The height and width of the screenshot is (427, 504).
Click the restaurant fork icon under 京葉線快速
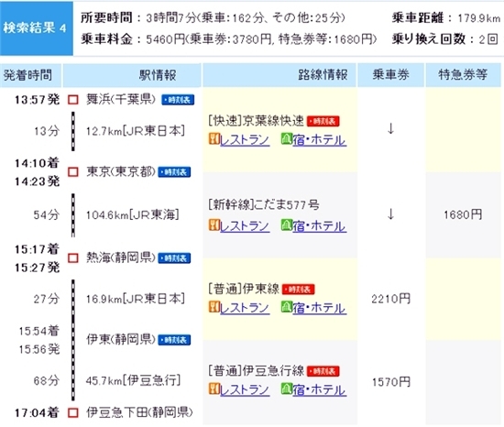[x=214, y=138]
